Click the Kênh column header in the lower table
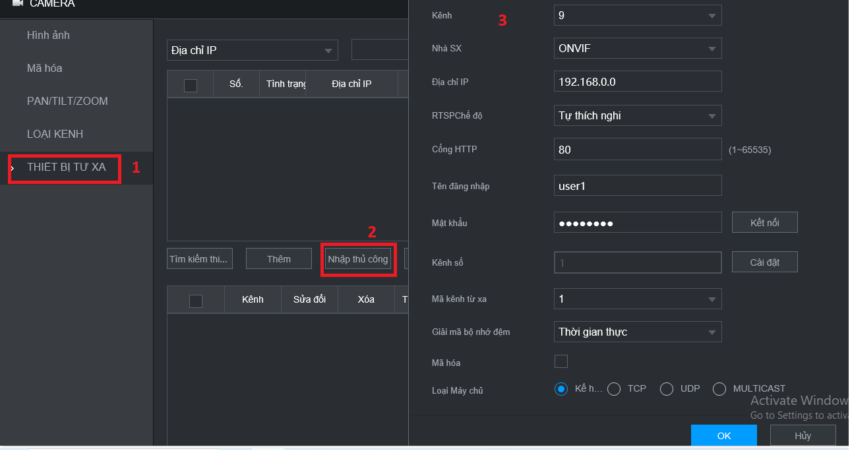Viewport: 850px width, 451px height. click(x=253, y=299)
